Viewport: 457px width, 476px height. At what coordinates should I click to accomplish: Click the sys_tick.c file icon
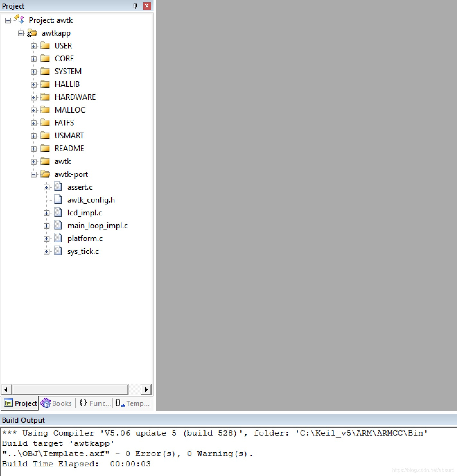click(58, 251)
